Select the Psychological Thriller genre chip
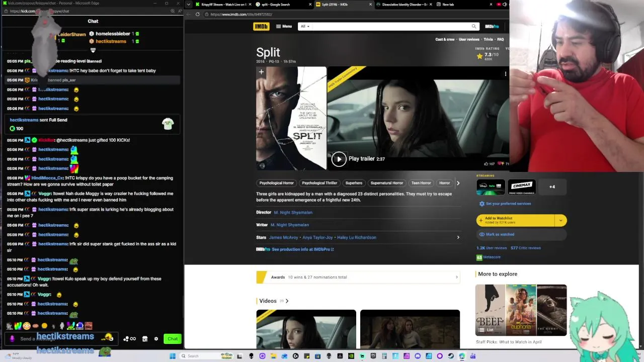The image size is (644, 362). click(319, 183)
